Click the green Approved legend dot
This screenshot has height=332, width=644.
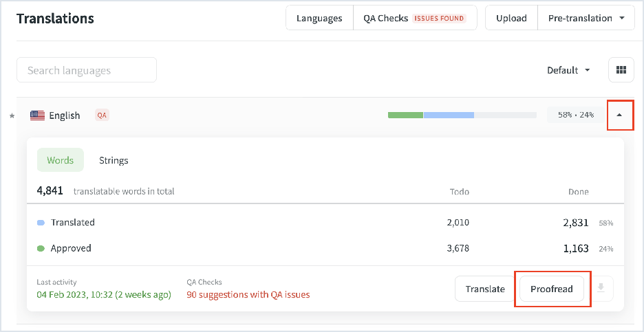[41, 248]
